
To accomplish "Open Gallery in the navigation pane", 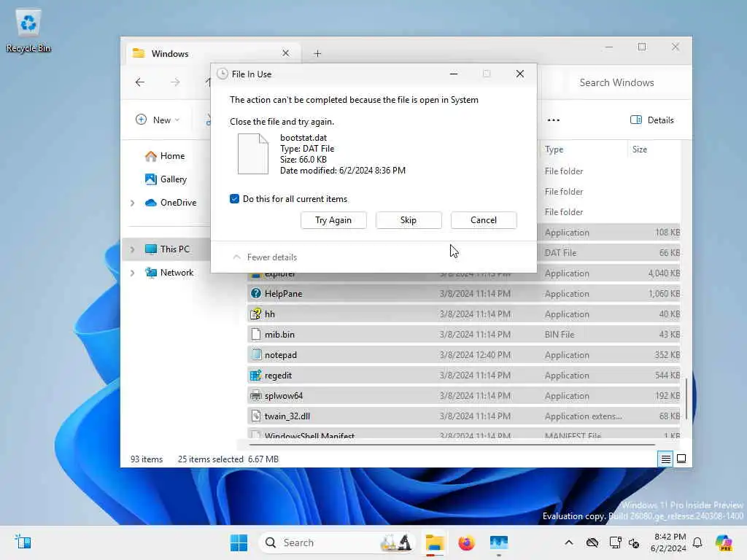I will pos(166,179).
